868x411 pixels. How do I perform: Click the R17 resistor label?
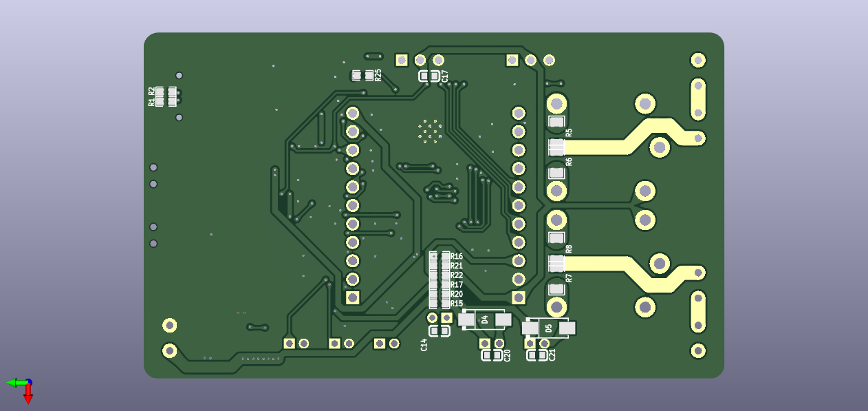click(457, 285)
